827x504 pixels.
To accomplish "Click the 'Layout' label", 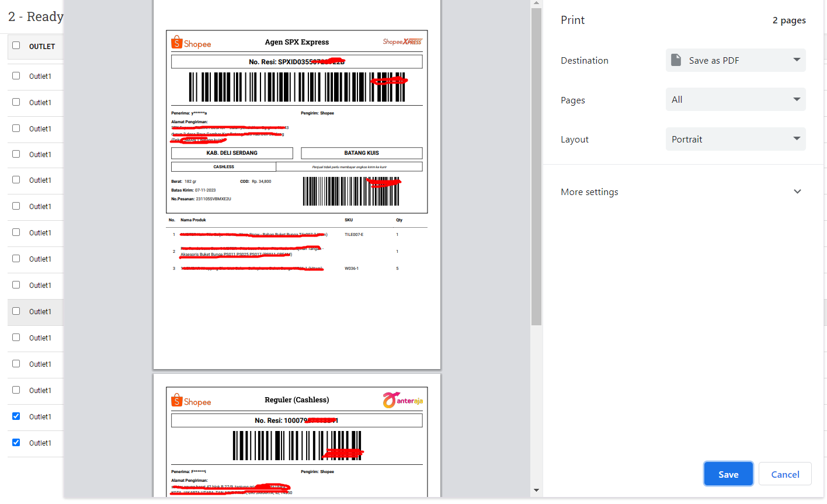I will click(x=575, y=140).
